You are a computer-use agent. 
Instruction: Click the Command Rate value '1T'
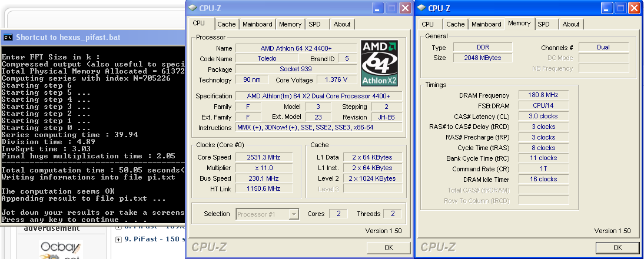[544, 169]
